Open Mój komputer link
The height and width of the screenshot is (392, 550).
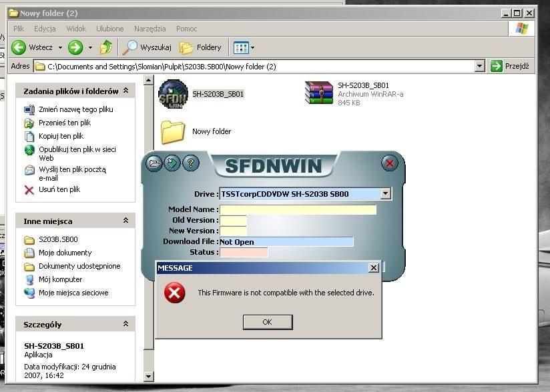tap(60, 279)
